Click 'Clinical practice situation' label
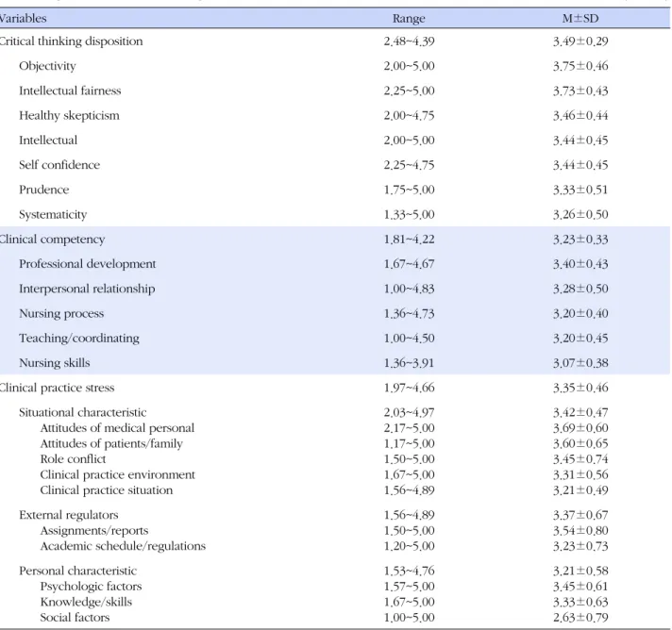 (x=107, y=490)
